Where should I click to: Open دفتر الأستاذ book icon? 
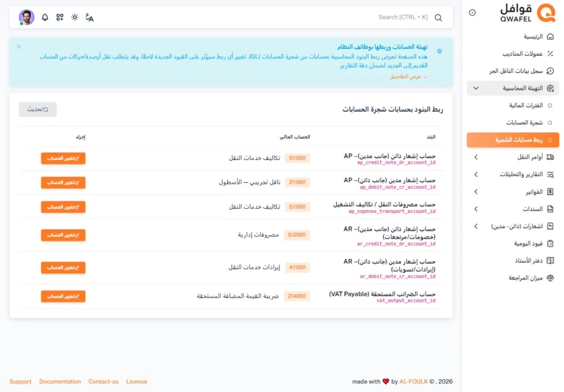[550, 260]
